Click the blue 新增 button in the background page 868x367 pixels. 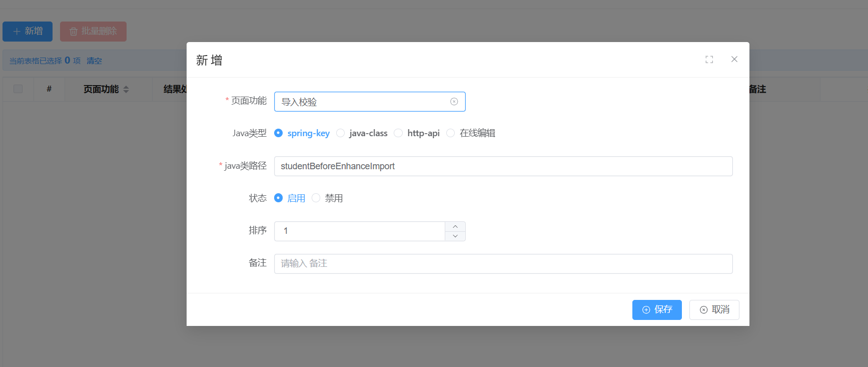click(28, 32)
